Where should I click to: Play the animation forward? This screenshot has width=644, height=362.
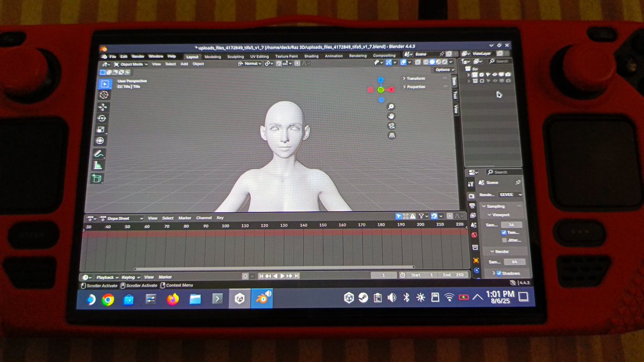[282, 276]
